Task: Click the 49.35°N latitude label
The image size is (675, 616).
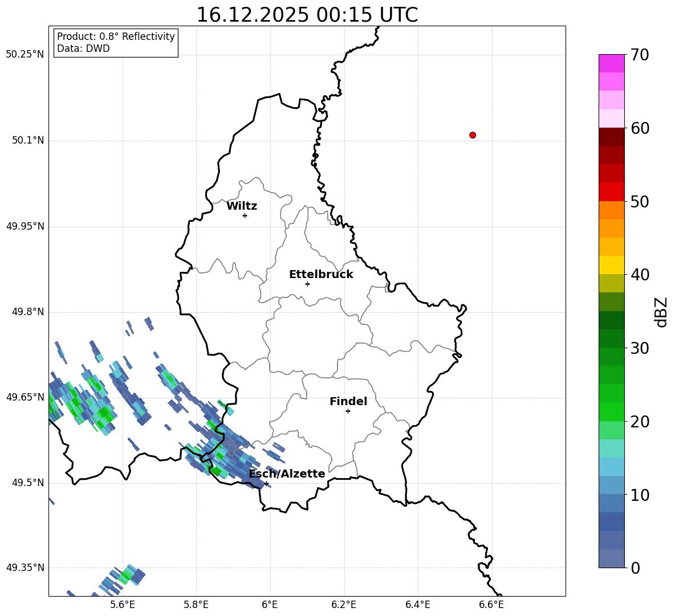Action: tap(25, 568)
